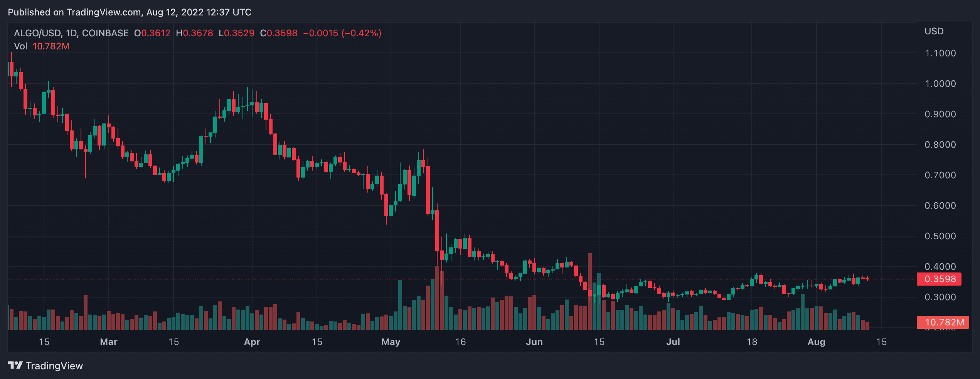Click the USD currency label on price axis

point(934,31)
